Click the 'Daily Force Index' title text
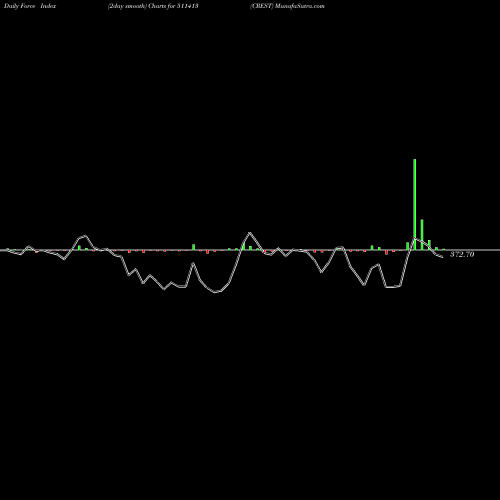This screenshot has height=500, width=500. 30,6
